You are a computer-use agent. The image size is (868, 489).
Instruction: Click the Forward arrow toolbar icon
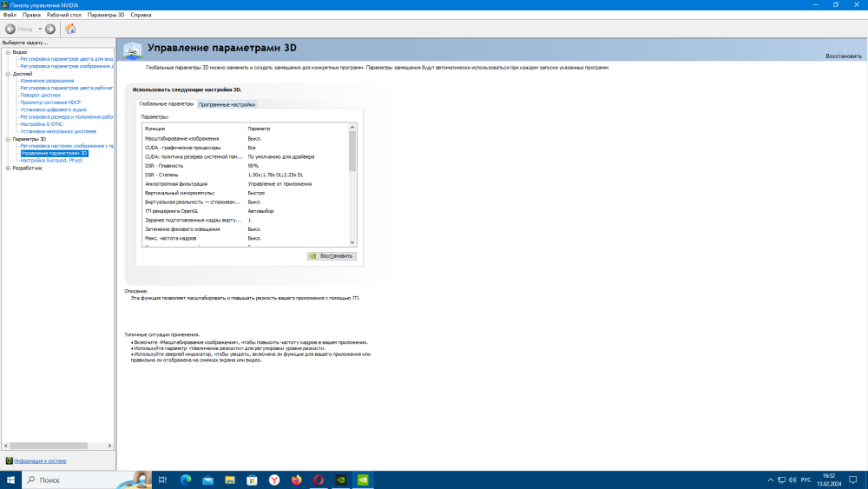click(50, 29)
